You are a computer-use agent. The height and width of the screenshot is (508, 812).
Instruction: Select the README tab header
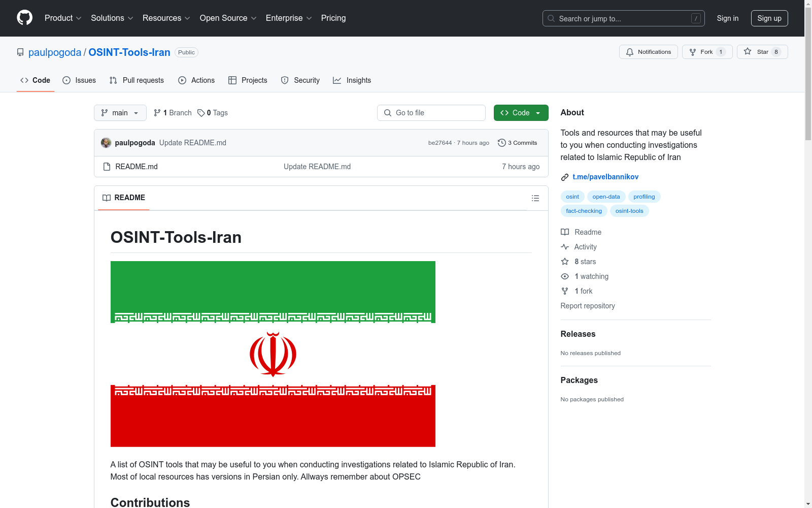click(x=124, y=198)
